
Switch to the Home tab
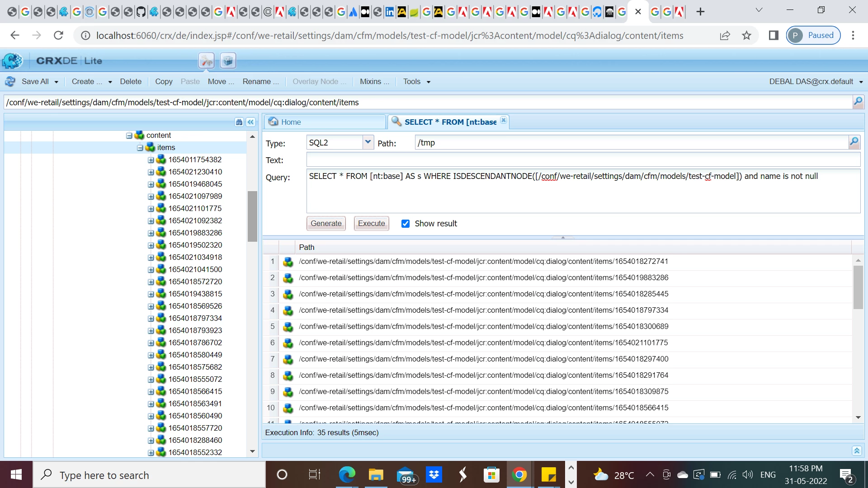(290, 122)
